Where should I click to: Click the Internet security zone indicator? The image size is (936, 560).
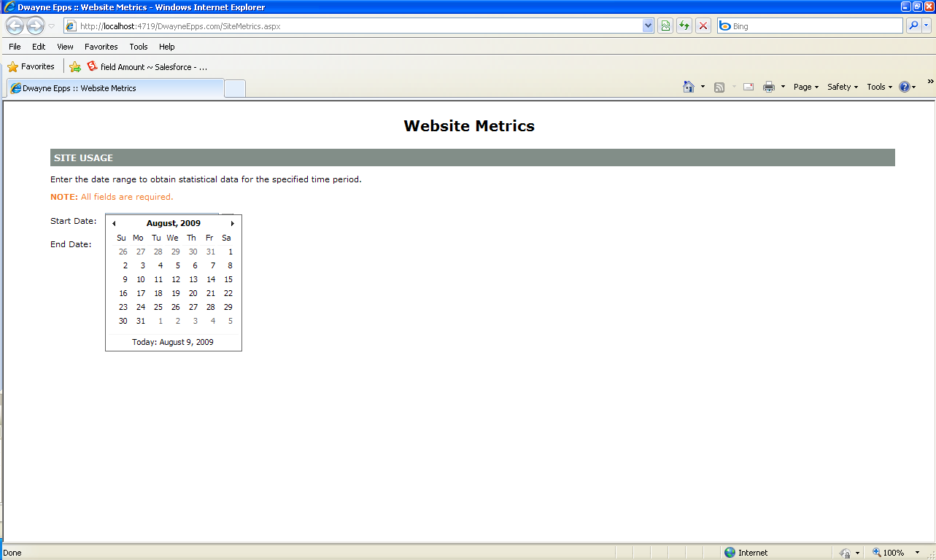[746, 553]
